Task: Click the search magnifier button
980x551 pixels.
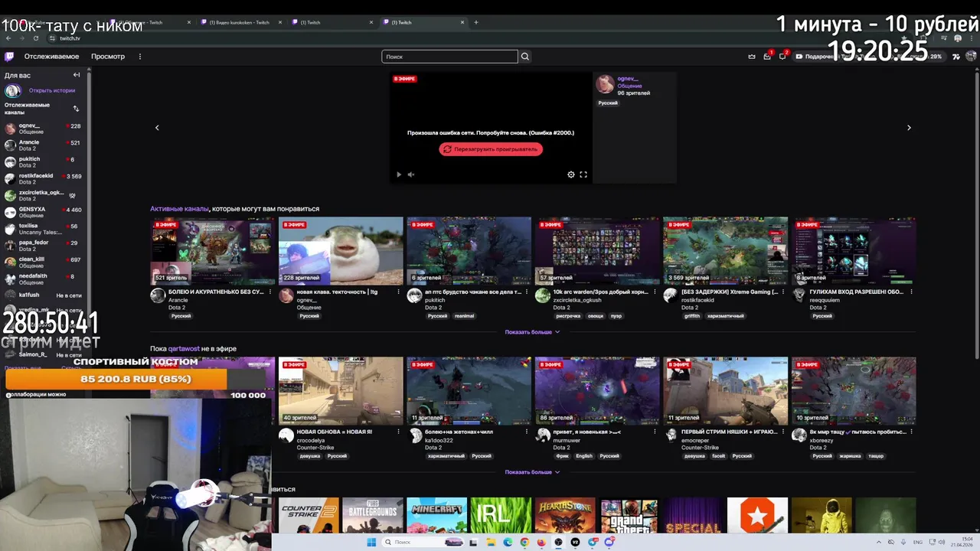Action: pyautogui.click(x=525, y=57)
